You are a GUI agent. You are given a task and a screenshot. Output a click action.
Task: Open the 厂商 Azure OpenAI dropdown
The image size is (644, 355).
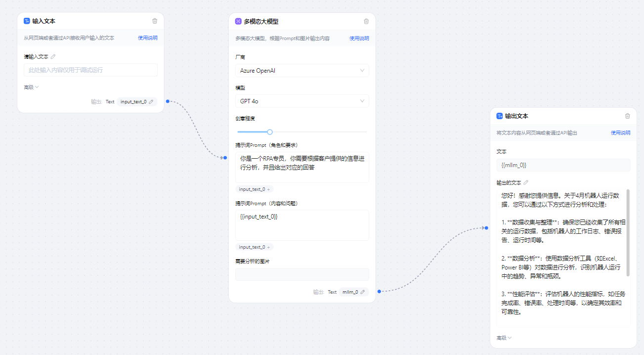pyautogui.click(x=302, y=71)
